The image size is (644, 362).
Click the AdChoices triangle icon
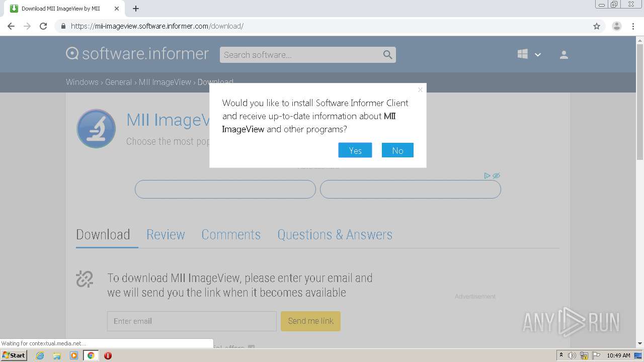tap(487, 175)
